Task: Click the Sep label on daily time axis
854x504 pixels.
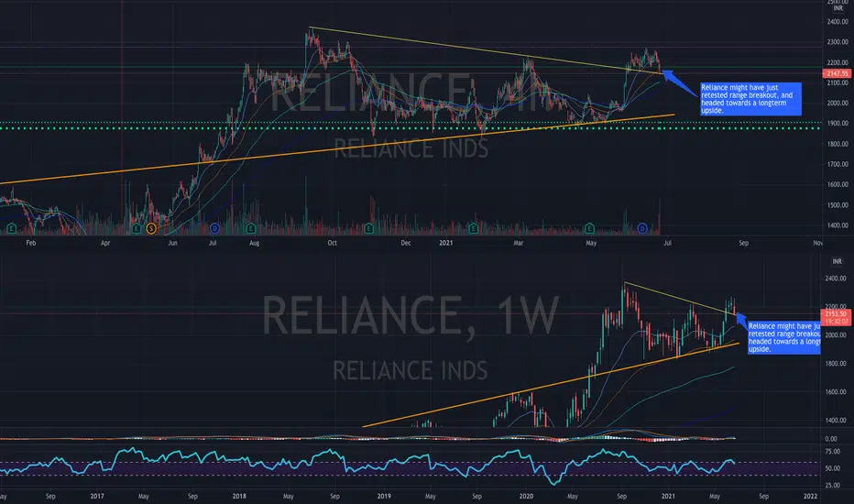Action: [x=743, y=243]
